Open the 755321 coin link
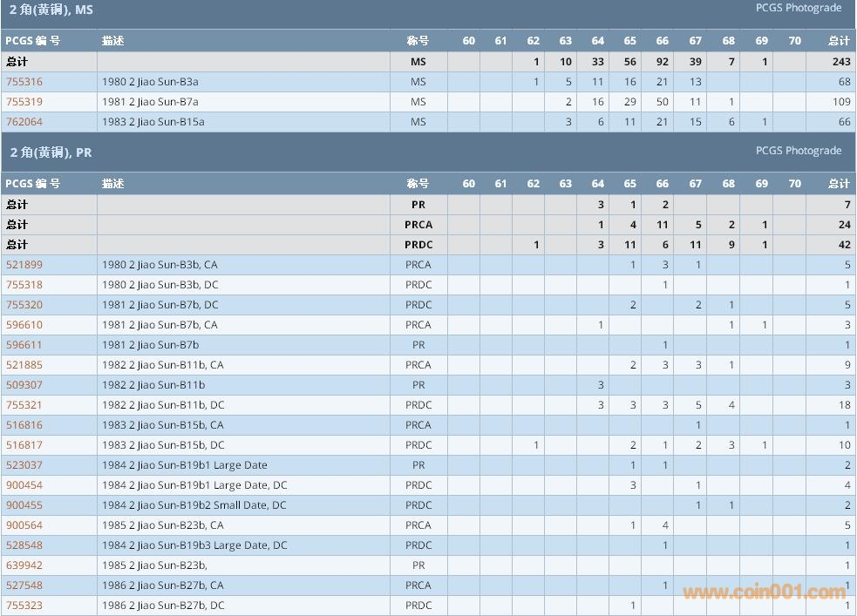The image size is (857, 616). click(24, 405)
